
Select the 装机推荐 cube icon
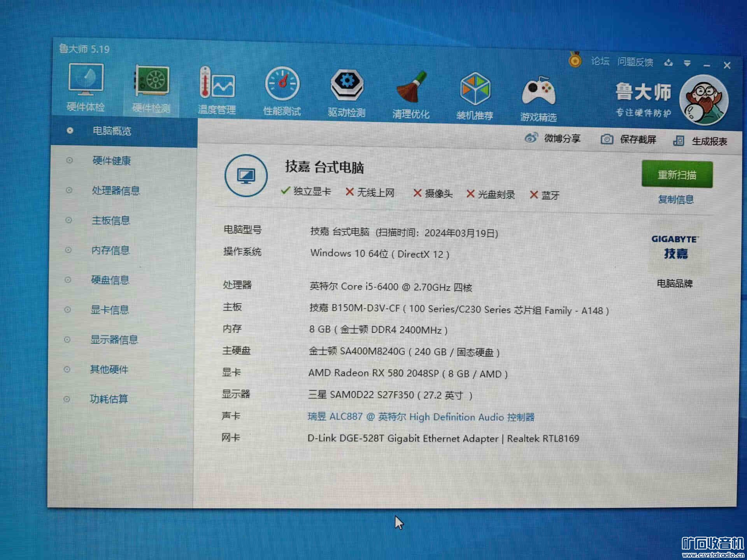coord(475,89)
